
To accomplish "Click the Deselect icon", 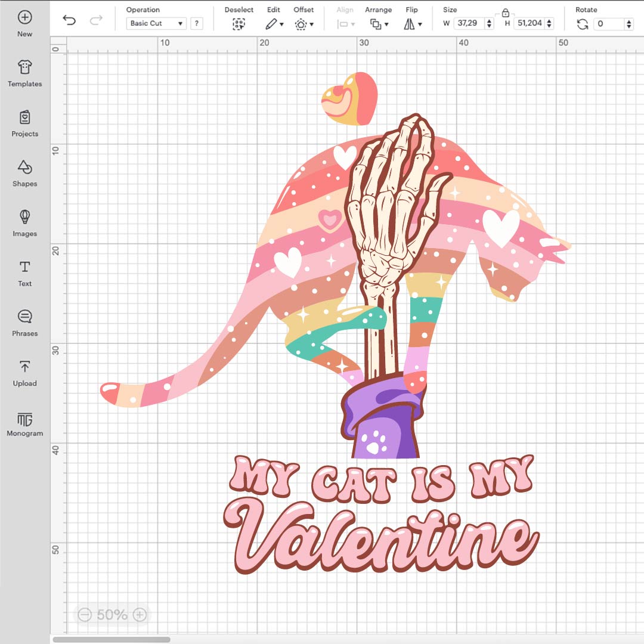I will pyautogui.click(x=239, y=24).
